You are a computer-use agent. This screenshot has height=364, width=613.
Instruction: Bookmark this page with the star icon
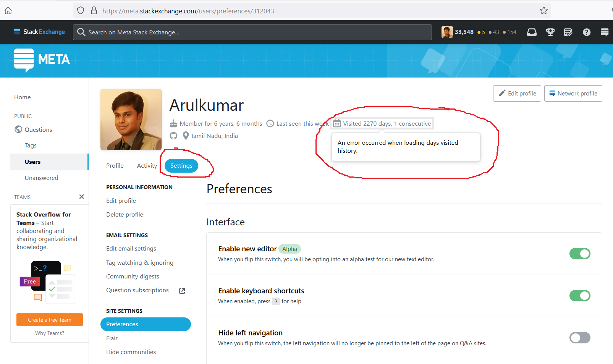click(544, 11)
